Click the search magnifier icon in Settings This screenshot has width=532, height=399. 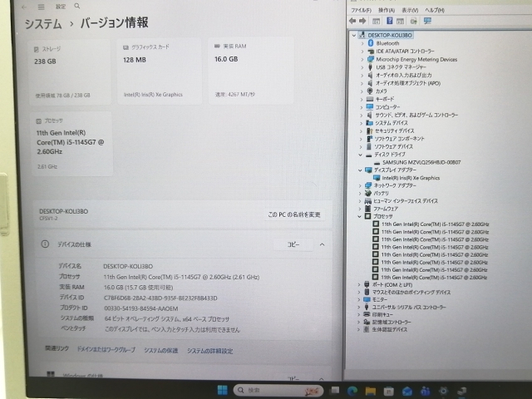[x=77, y=6]
